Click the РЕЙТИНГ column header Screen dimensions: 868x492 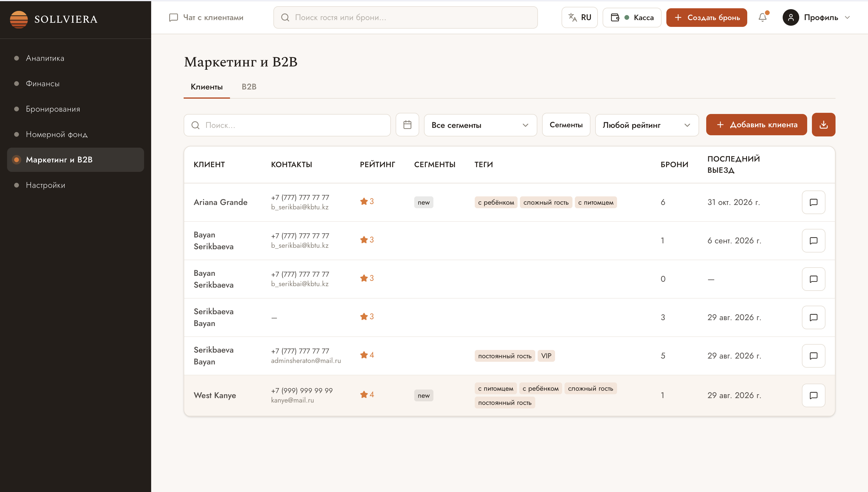pos(377,164)
